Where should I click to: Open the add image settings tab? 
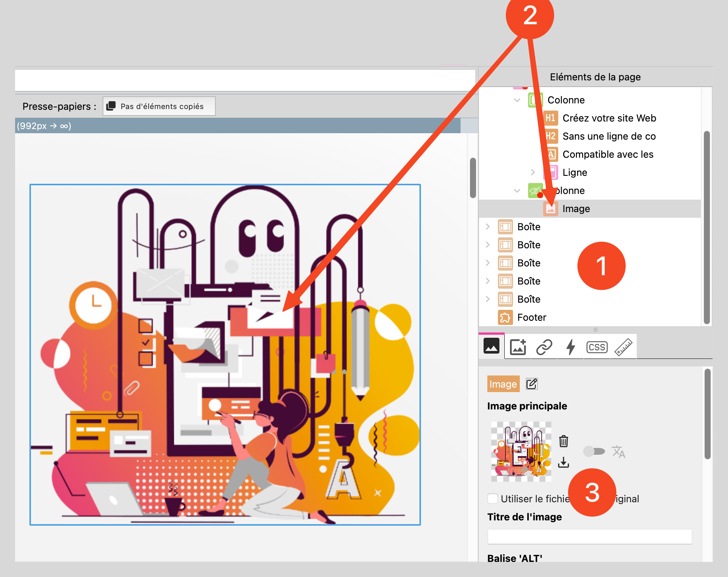[518, 347]
